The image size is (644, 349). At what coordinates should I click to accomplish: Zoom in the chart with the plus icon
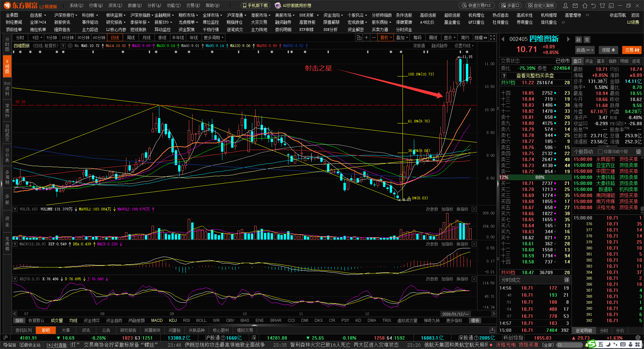click(367, 38)
